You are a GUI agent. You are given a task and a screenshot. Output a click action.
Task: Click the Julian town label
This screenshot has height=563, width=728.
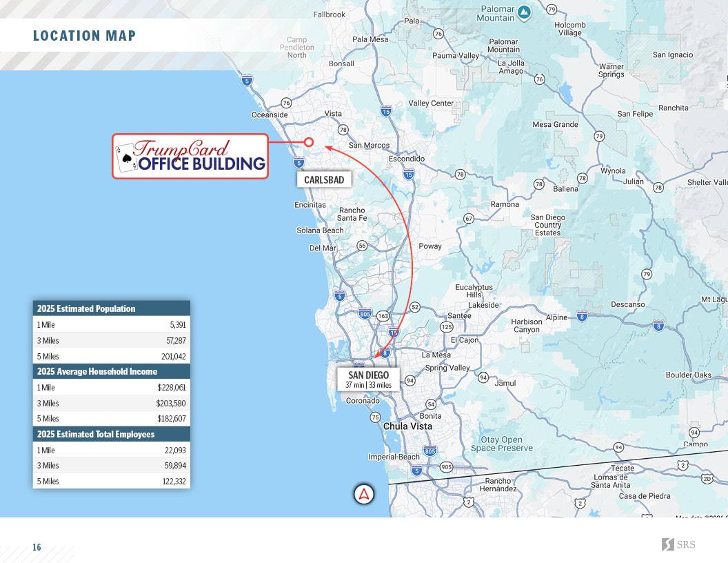tap(634, 181)
